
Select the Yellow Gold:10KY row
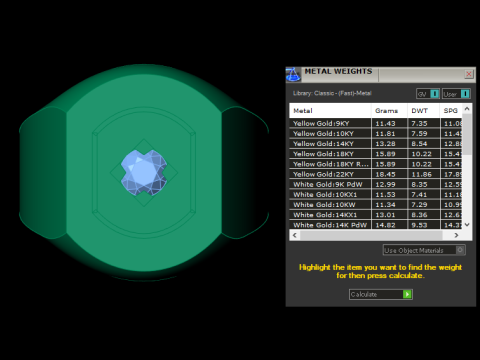pos(376,134)
